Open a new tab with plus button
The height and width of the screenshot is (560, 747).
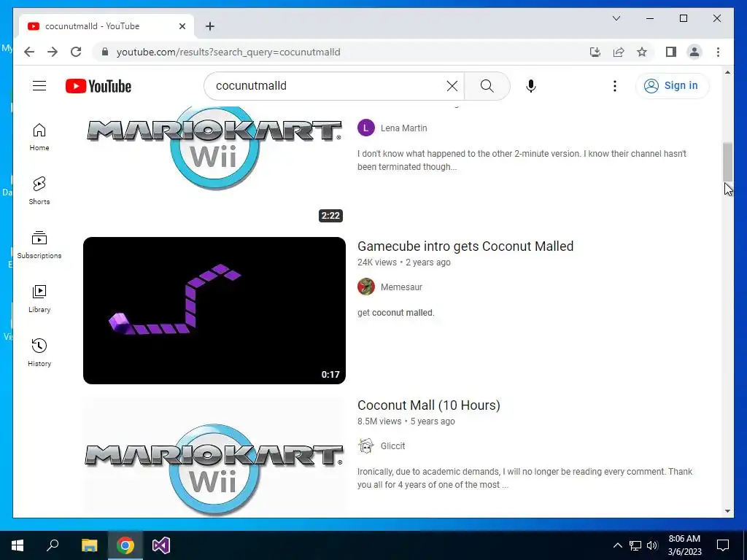210,26
